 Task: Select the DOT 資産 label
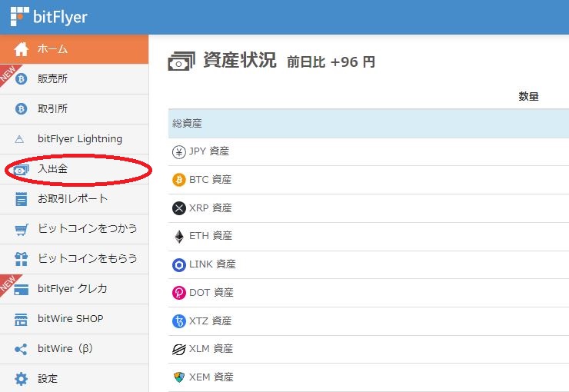211,293
